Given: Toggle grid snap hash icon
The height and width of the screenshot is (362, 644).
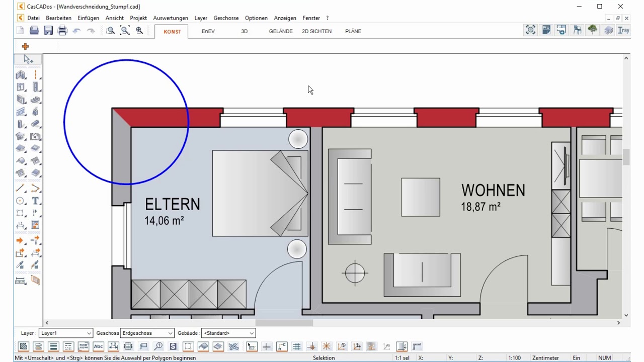Looking at the screenshot, I should (x=297, y=346).
